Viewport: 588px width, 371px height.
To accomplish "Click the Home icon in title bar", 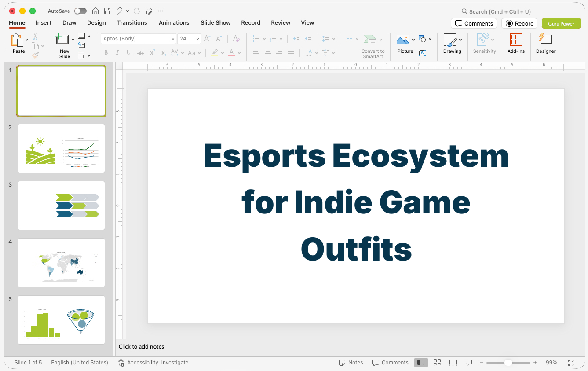I will pyautogui.click(x=95, y=11).
